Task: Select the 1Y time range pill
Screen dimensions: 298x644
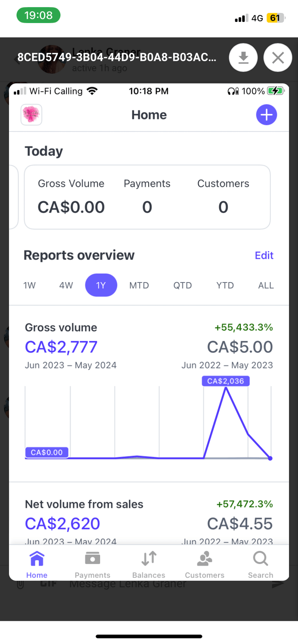Action: click(101, 286)
